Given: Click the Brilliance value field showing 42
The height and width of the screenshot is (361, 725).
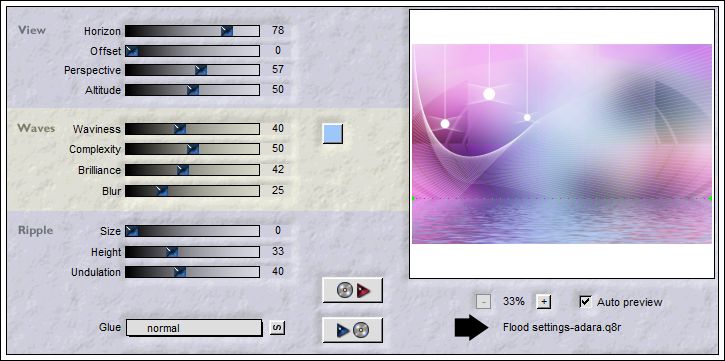Looking at the screenshot, I should click(277, 169).
